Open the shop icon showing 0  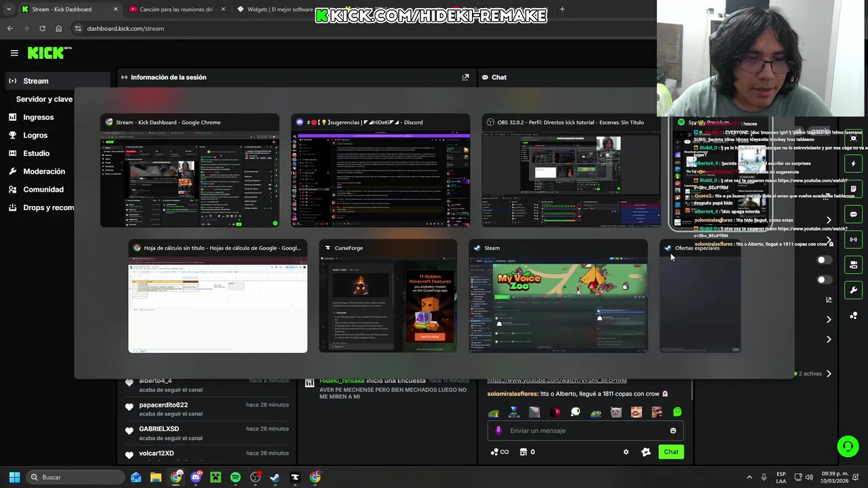pos(527,452)
